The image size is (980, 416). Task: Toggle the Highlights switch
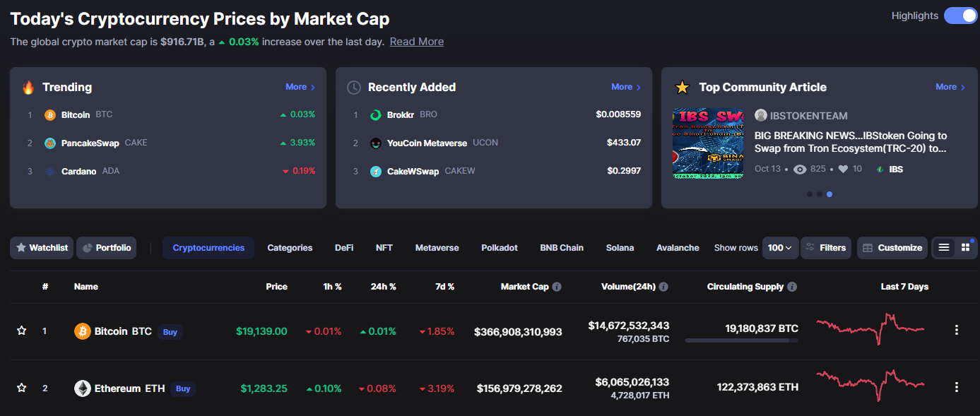click(960, 16)
